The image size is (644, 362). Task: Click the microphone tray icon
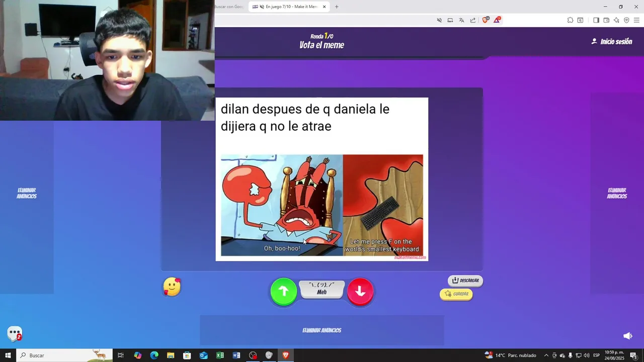click(571, 355)
